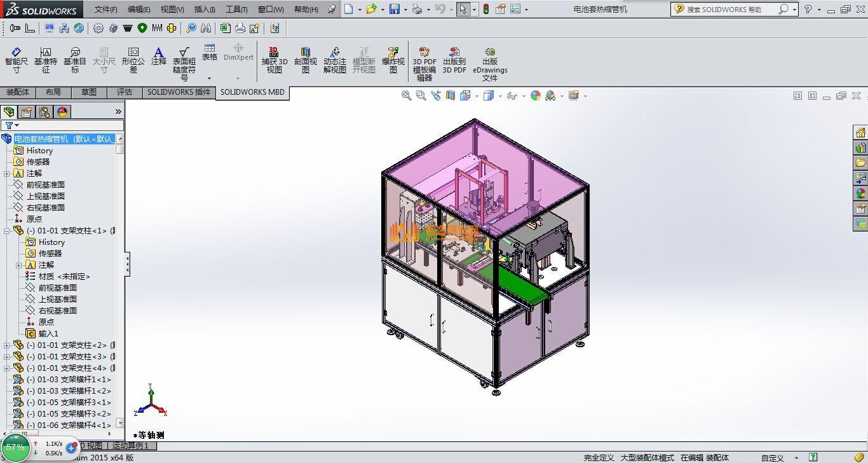This screenshot has width=868, height=463.
Task: Toggle the hide/show items glasses icon
Action: pyautogui.click(x=512, y=95)
